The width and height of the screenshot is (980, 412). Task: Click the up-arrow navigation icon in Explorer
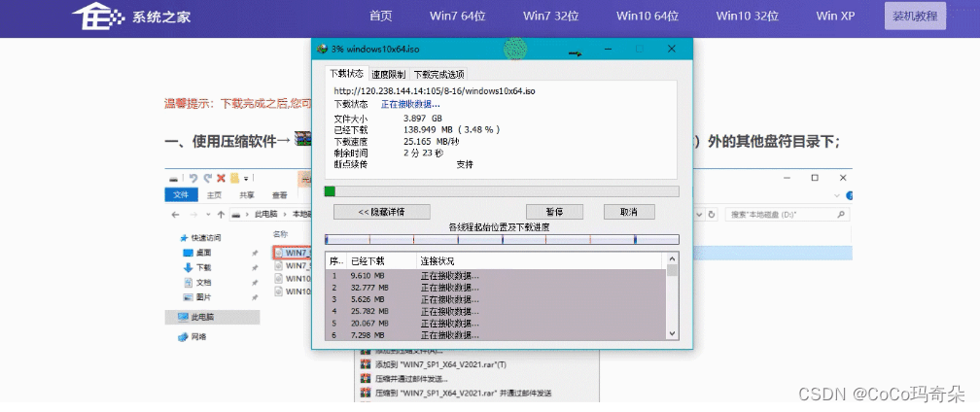tap(221, 214)
